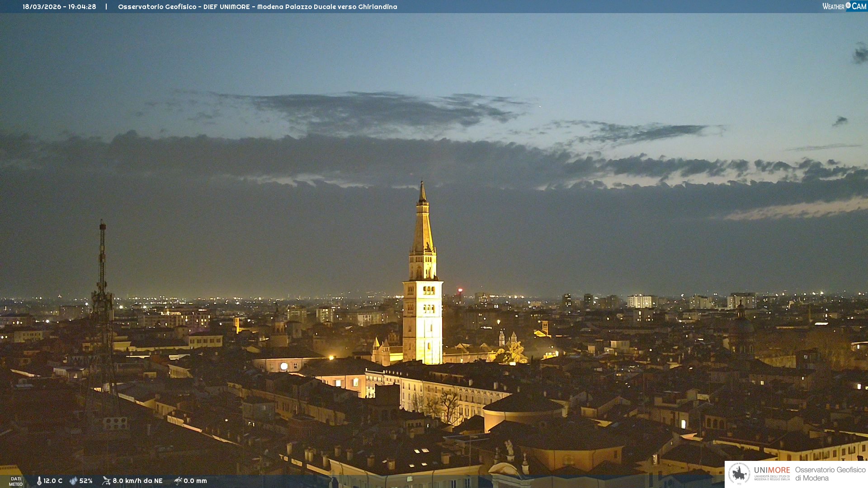Screen dimensions: 868x488
Task: Click the humidity water drops icon
Action: click(73, 481)
